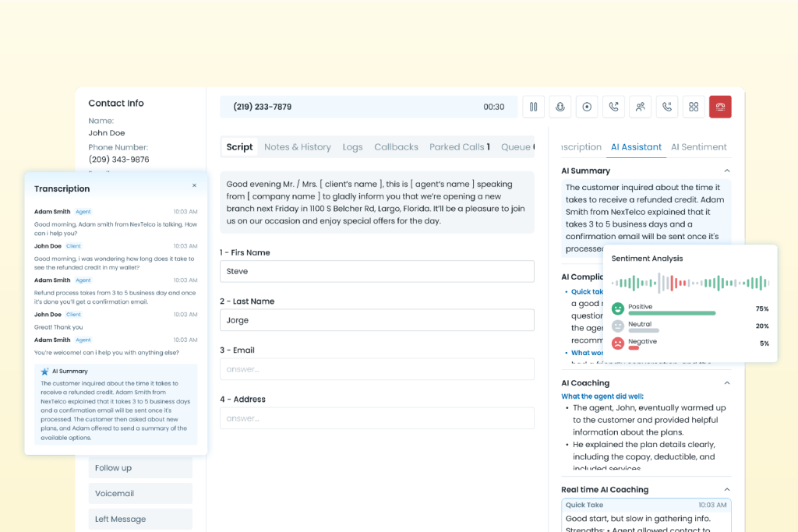Image resolution: width=798 pixels, height=532 pixels.
Task: Collapse the Real time AI Coaching section
Action: coord(726,490)
